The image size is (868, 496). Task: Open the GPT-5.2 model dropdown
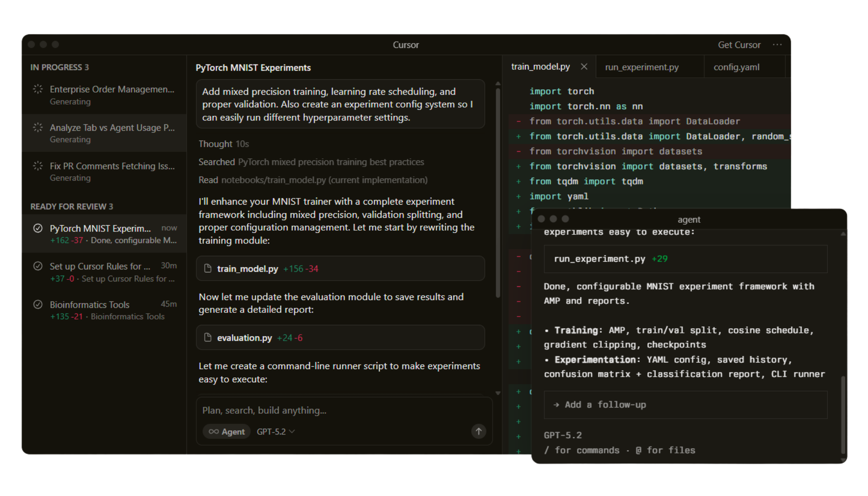[x=275, y=432]
